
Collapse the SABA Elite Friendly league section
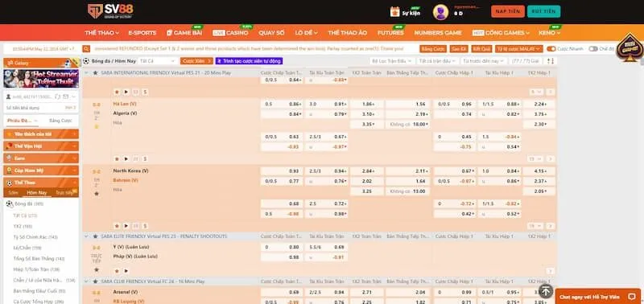click(x=87, y=236)
